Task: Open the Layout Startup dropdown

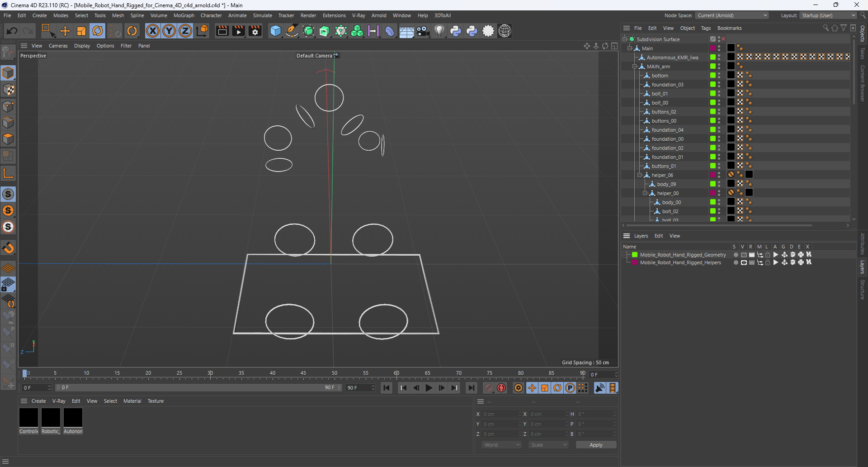Action: click(x=828, y=15)
